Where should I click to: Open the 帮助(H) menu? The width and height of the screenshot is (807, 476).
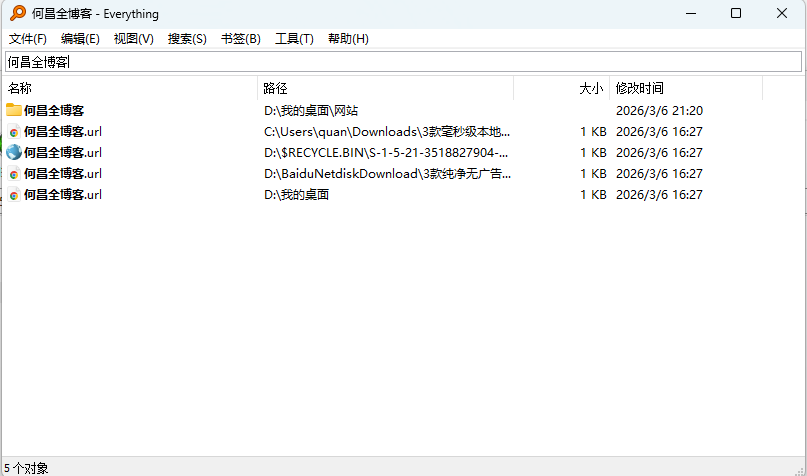[348, 39]
